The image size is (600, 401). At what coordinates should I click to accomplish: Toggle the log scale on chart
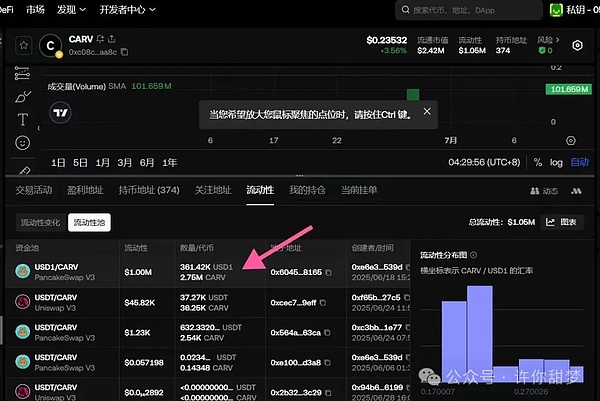click(x=556, y=162)
